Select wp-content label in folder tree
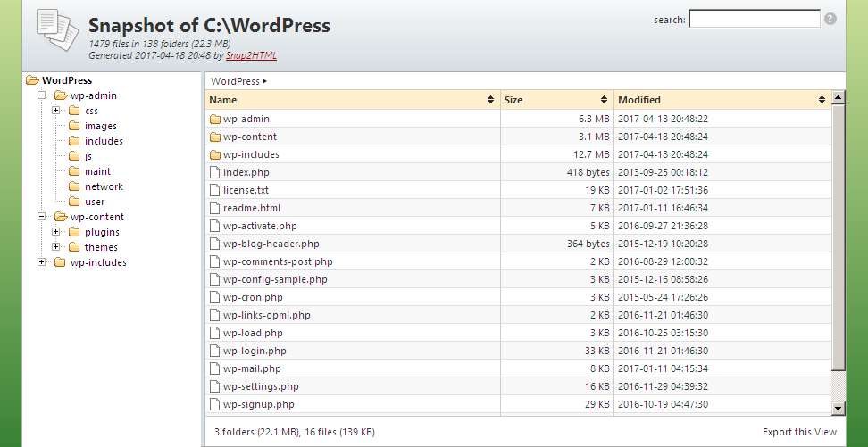The height and width of the screenshot is (447, 868). [x=96, y=217]
